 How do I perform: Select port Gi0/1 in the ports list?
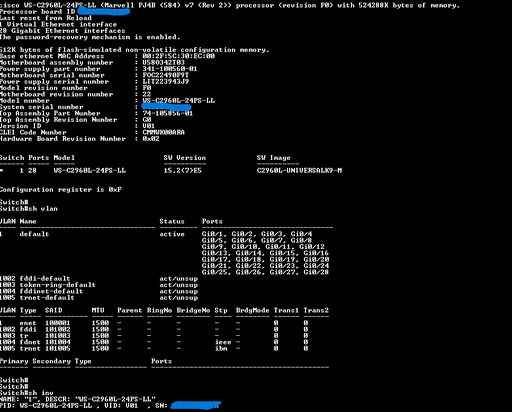[212, 234]
